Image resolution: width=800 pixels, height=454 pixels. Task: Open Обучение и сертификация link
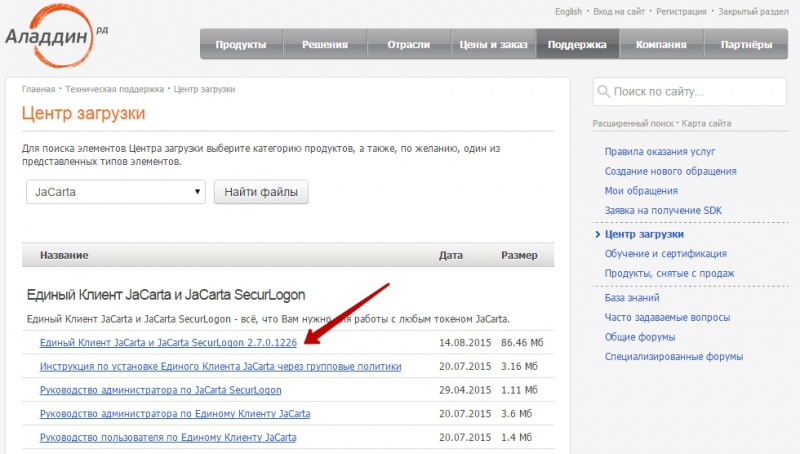[666, 254]
